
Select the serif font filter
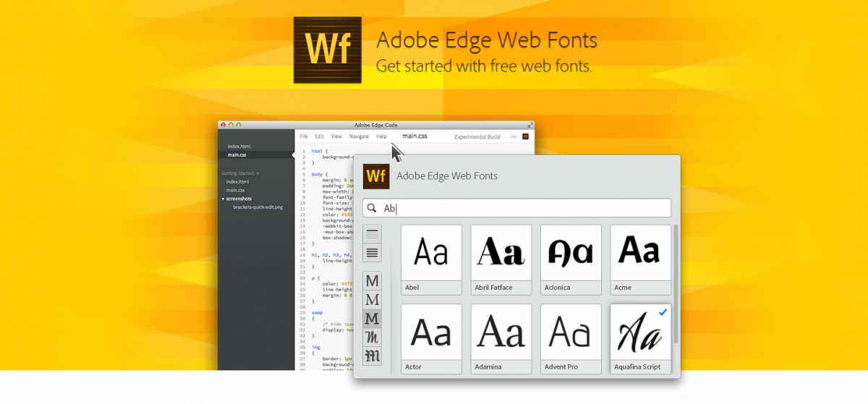pyautogui.click(x=373, y=299)
